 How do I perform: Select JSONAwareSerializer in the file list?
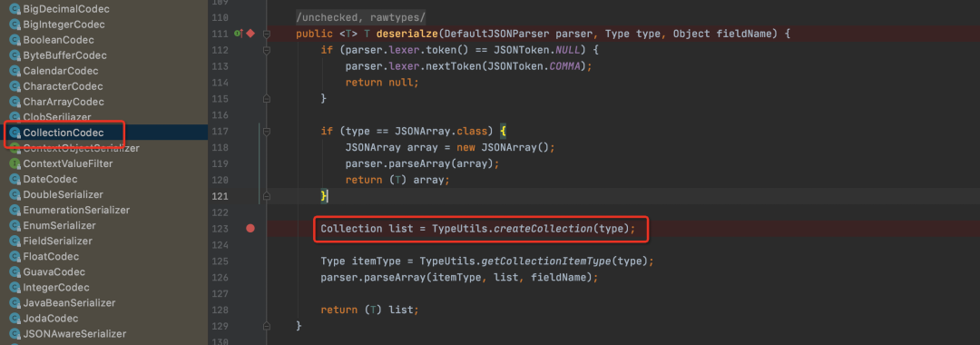point(74,334)
